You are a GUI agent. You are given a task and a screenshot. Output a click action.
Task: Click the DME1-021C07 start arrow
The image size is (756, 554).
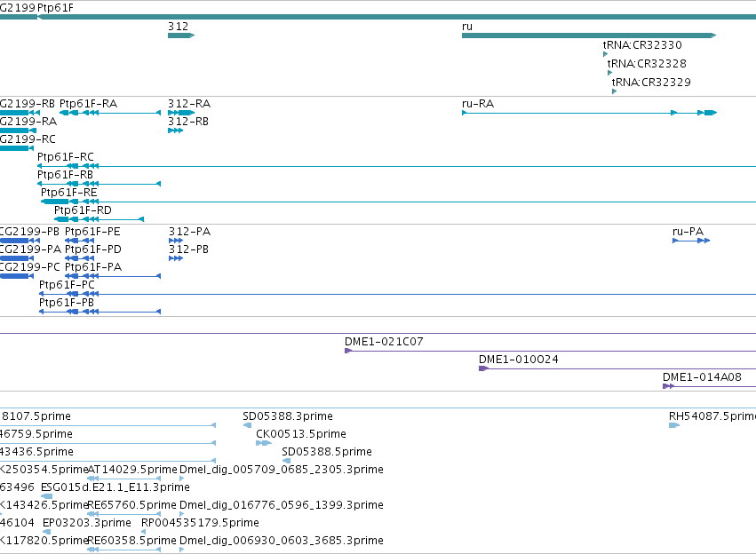pyautogui.click(x=348, y=351)
